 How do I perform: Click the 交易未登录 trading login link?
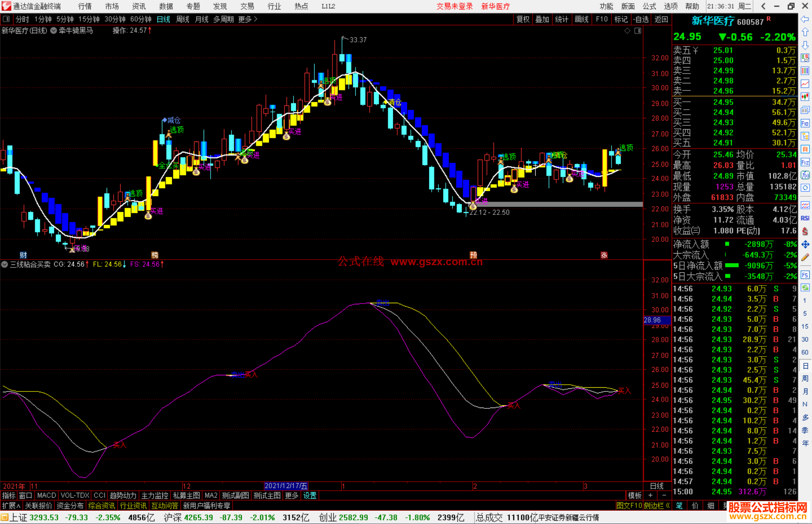pos(454,6)
